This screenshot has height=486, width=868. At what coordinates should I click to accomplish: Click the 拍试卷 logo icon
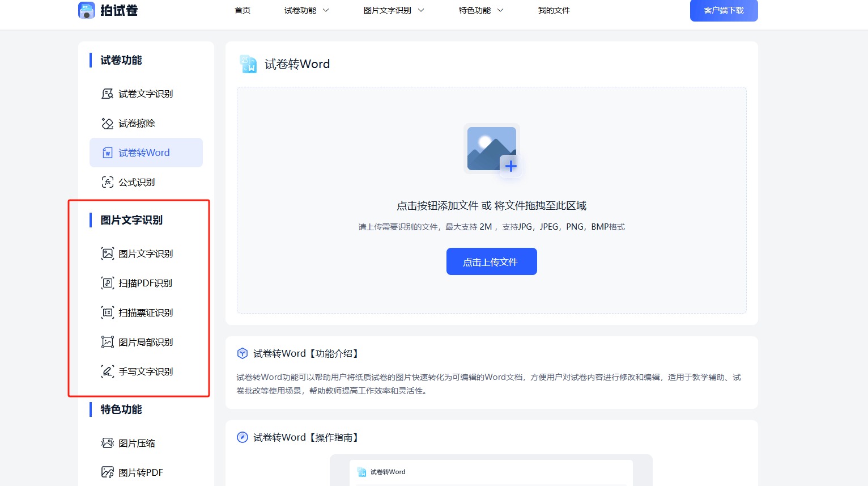tap(86, 10)
